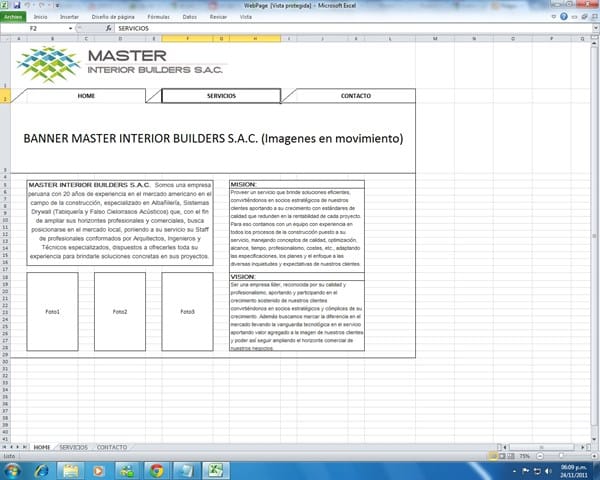
Task: Click the CONTACTO navigation cell
Action: coord(356,96)
